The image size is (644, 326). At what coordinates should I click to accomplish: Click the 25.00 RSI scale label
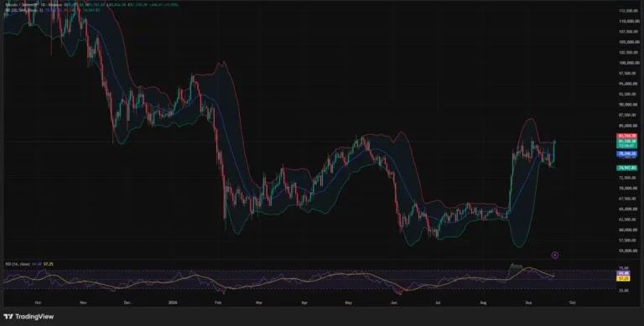[623, 290]
